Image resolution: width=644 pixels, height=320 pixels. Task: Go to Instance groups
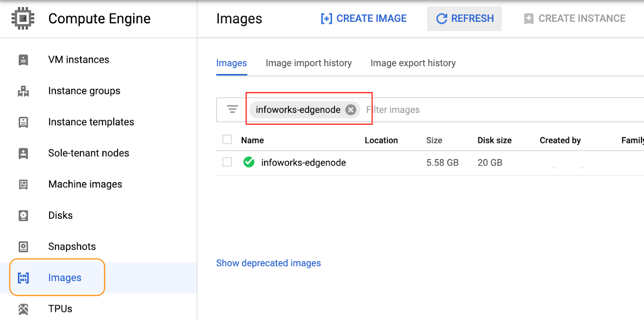pos(84,91)
